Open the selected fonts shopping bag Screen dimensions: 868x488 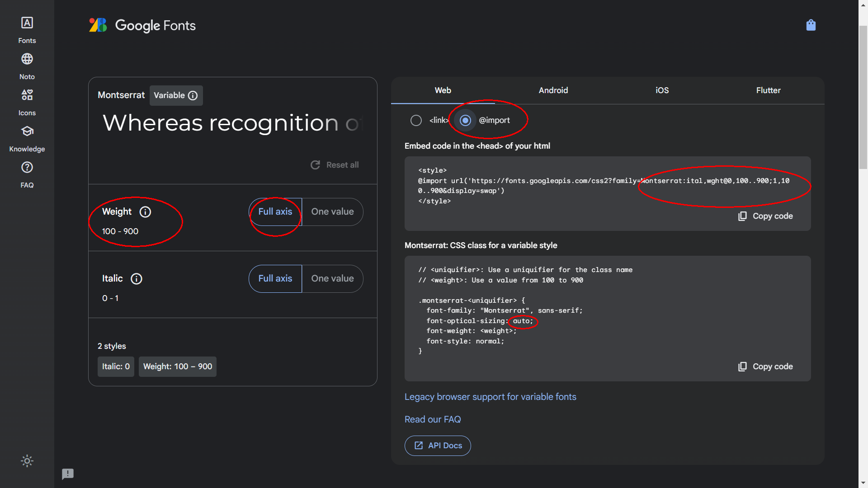(811, 25)
